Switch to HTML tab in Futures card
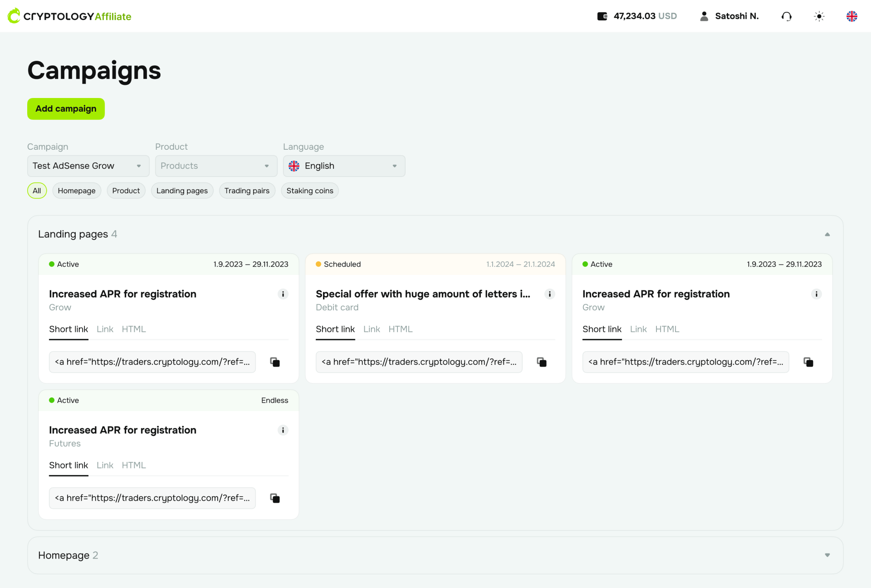This screenshot has height=588, width=871. (134, 465)
